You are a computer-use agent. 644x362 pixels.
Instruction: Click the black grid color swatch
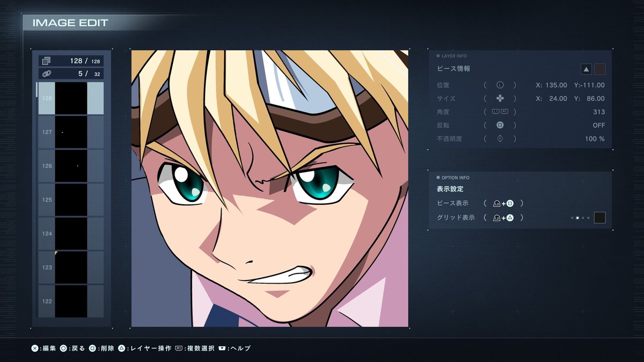pyautogui.click(x=600, y=218)
